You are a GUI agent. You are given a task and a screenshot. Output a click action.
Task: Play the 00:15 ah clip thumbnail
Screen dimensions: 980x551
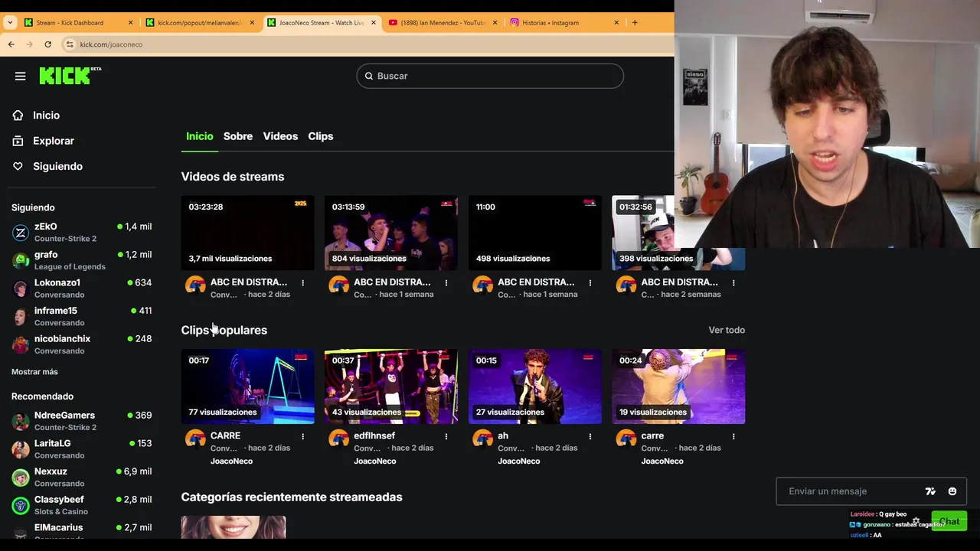[x=535, y=386]
